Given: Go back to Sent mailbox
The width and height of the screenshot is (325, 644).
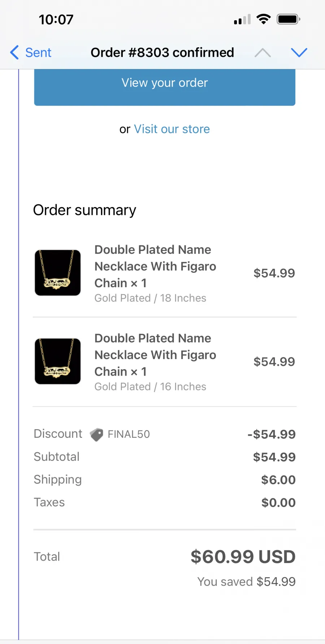Looking at the screenshot, I should (31, 53).
